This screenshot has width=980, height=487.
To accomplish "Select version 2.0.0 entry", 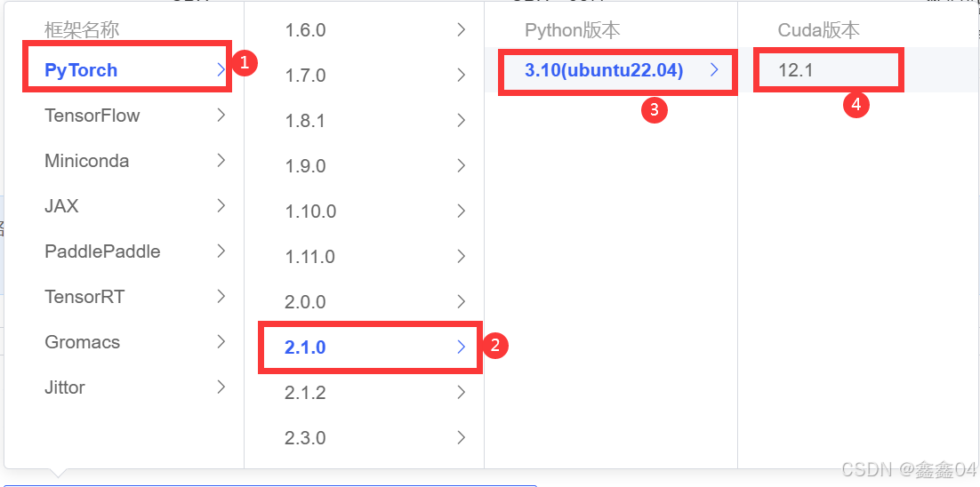I will [305, 302].
